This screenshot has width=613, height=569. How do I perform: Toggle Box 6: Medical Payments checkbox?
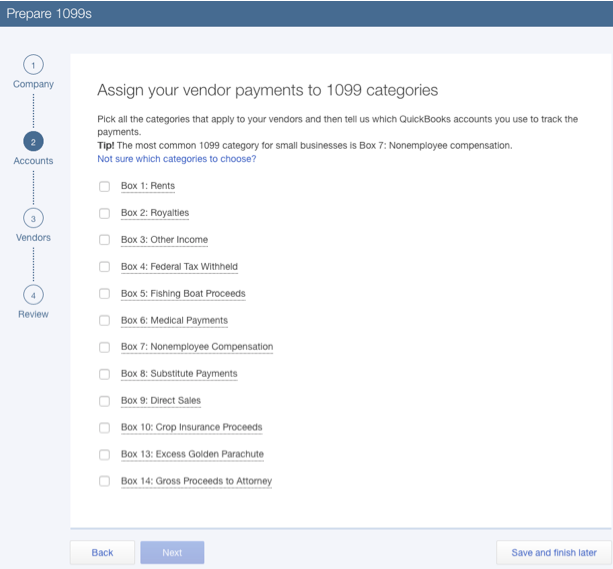105,321
